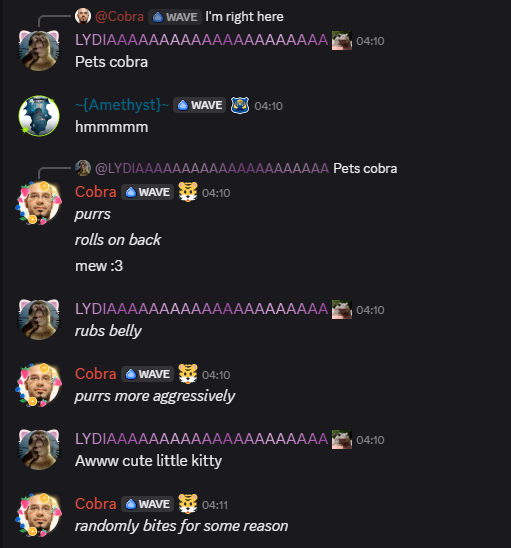Image resolution: width=511 pixels, height=548 pixels.
Task: Click the police badge icon beside Amethyst
Action: [240, 105]
